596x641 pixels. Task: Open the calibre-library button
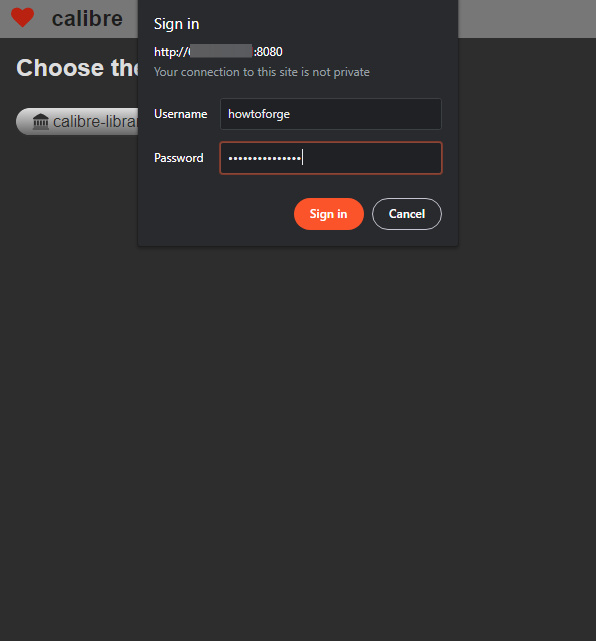[77, 121]
